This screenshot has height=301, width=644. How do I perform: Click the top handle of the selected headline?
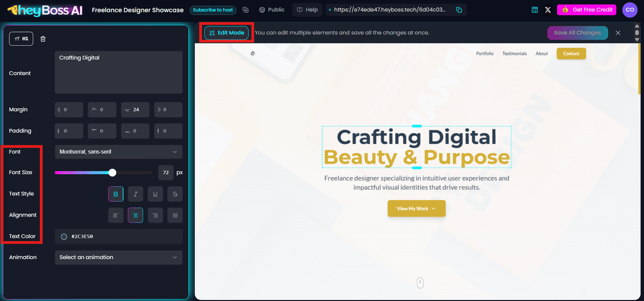(x=417, y=126)
